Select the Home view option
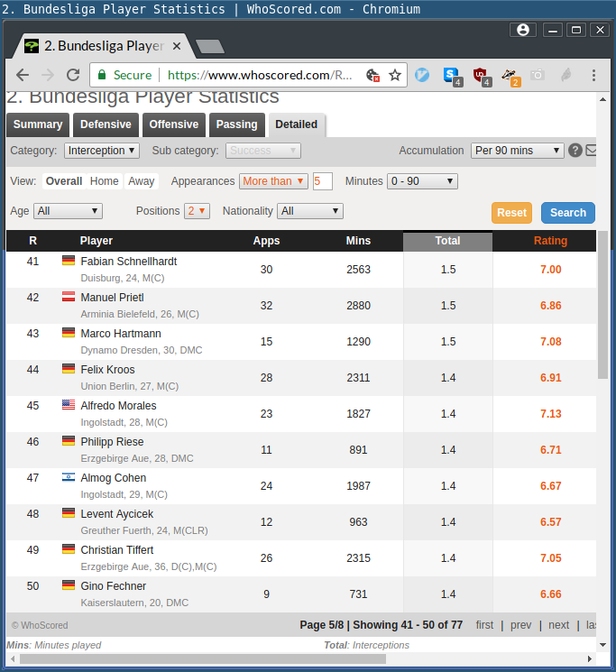This screenshot has height=672, width=616. click(x=104, y=181)
